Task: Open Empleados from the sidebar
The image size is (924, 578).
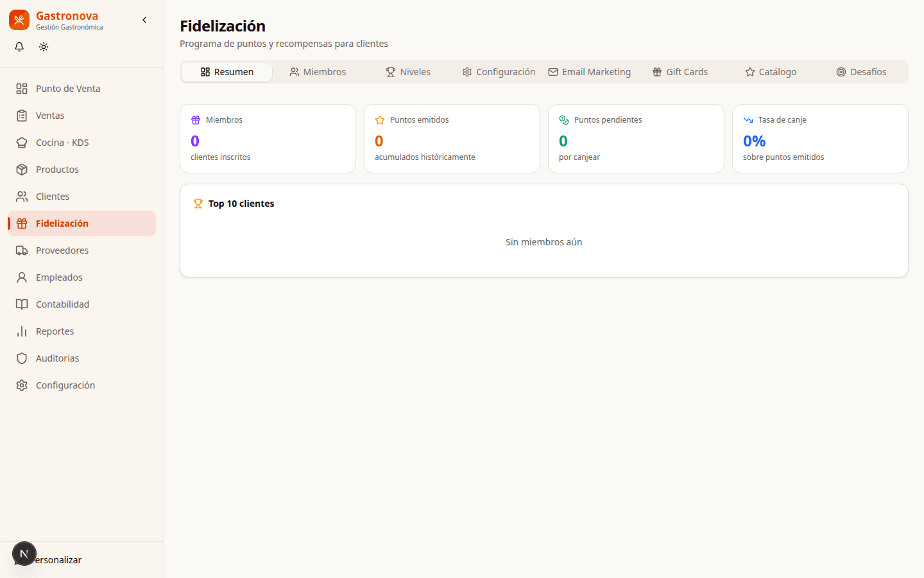Action: [59, 277]
